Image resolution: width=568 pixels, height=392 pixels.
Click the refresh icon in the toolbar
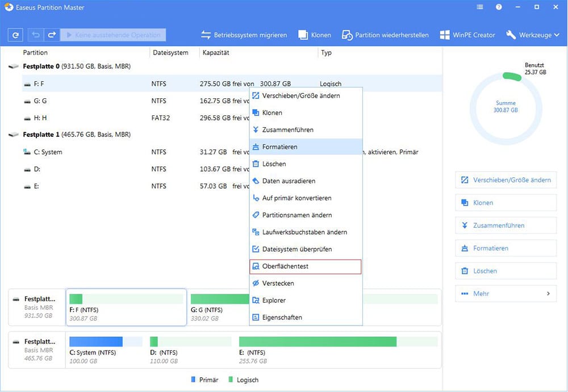(x=15, y=35)
